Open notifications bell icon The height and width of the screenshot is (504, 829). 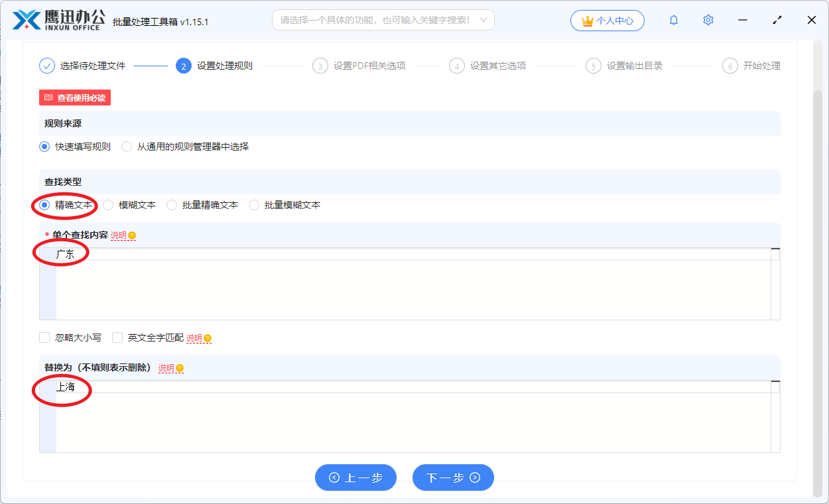(674, 20)
